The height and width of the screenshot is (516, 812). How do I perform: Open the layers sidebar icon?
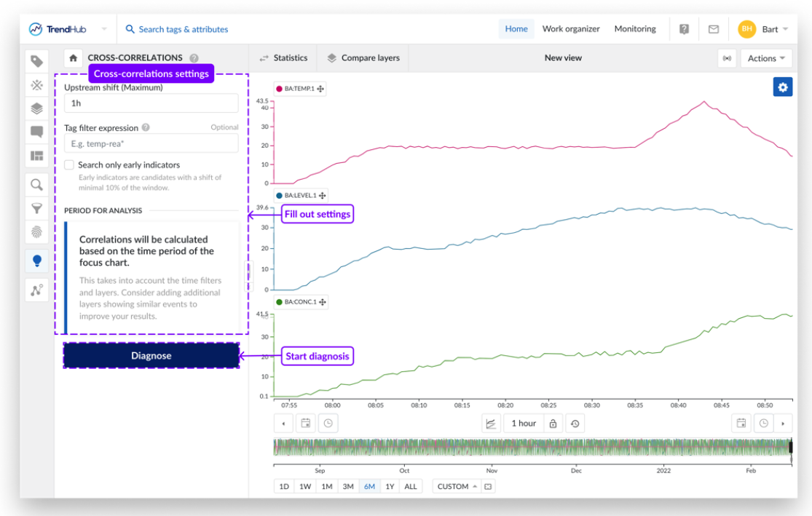(x=36, y=108)
